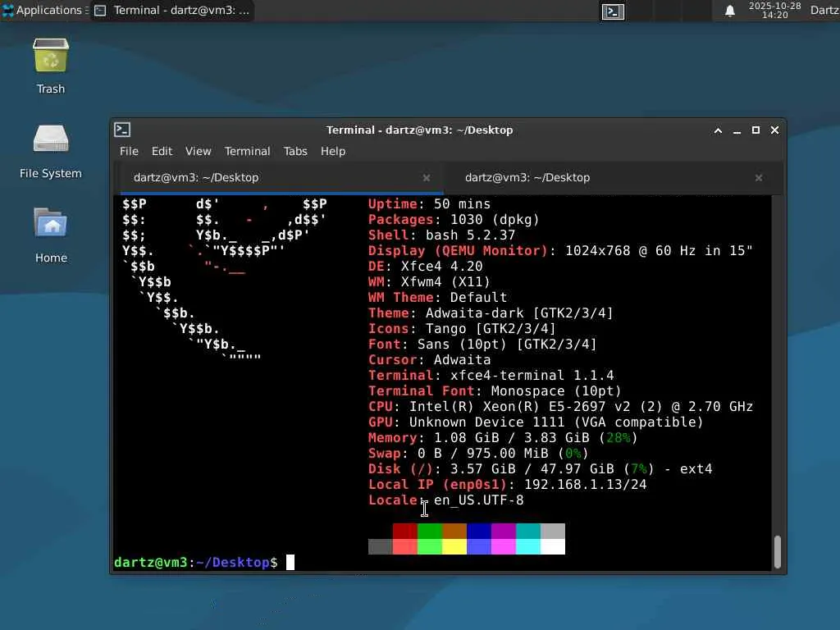
Task: Click the "WM: Xfwm4 (X11)" line
Action: point(429,282)
